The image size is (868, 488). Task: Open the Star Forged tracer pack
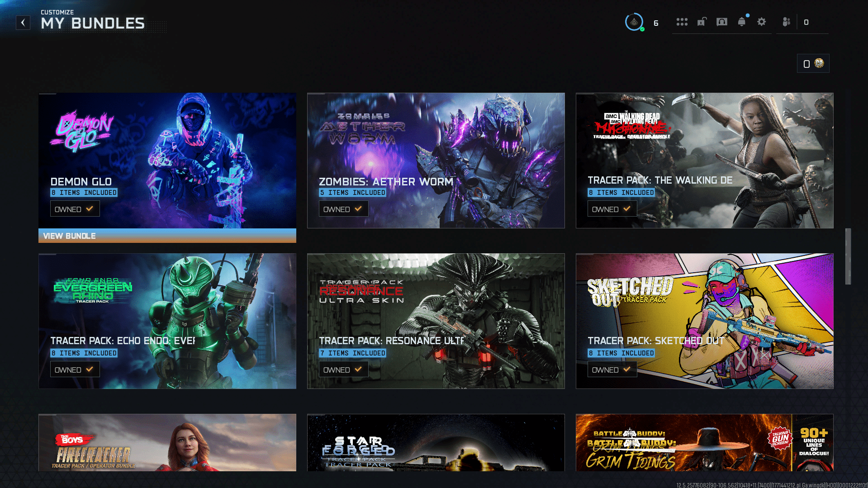point(436,442)
